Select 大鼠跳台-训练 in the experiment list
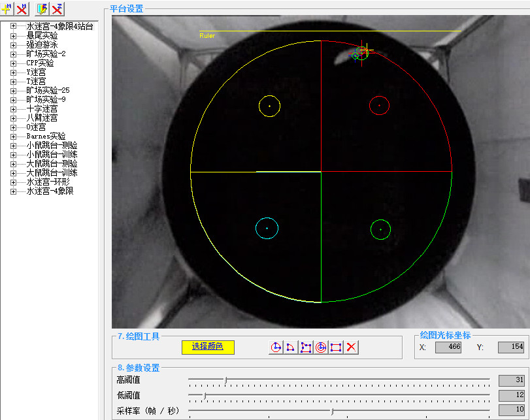The height and width of the screenshot is (420, 530). (52, 172)
